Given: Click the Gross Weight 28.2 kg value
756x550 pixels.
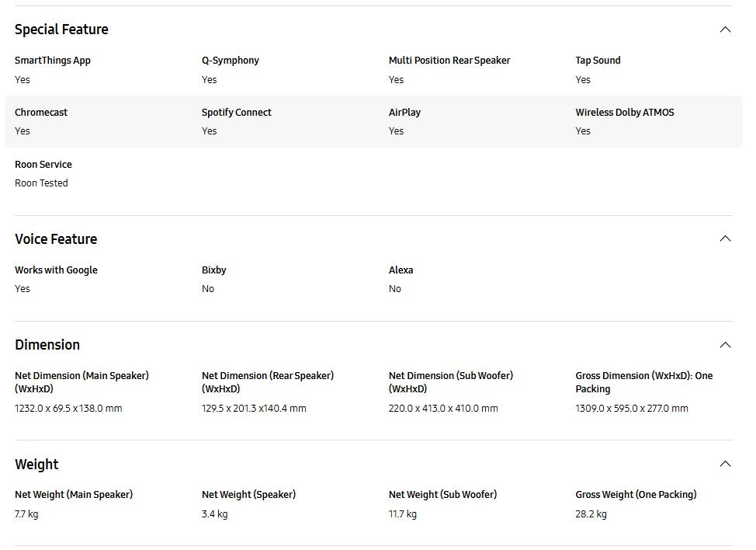Looking at the screenshot, I should [x=591, y=514].
